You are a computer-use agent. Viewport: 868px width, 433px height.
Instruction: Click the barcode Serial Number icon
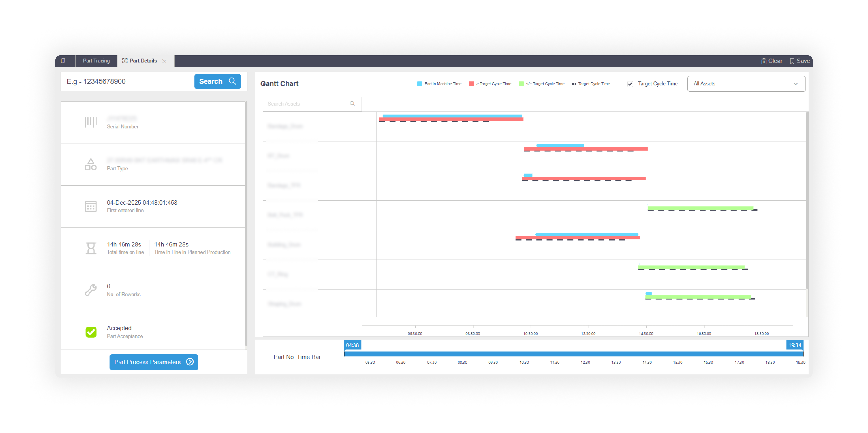(x=91, y=122)
